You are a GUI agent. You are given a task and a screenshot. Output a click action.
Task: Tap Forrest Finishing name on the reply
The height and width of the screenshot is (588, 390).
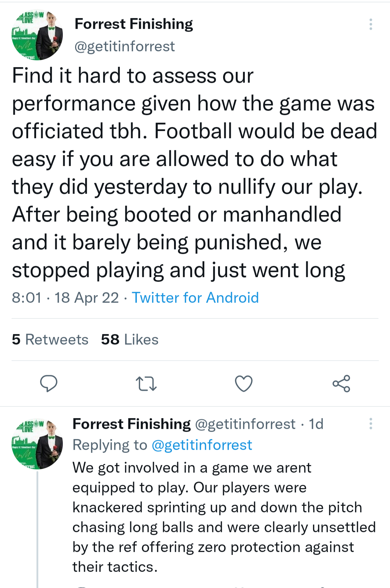tap(131, 424)
